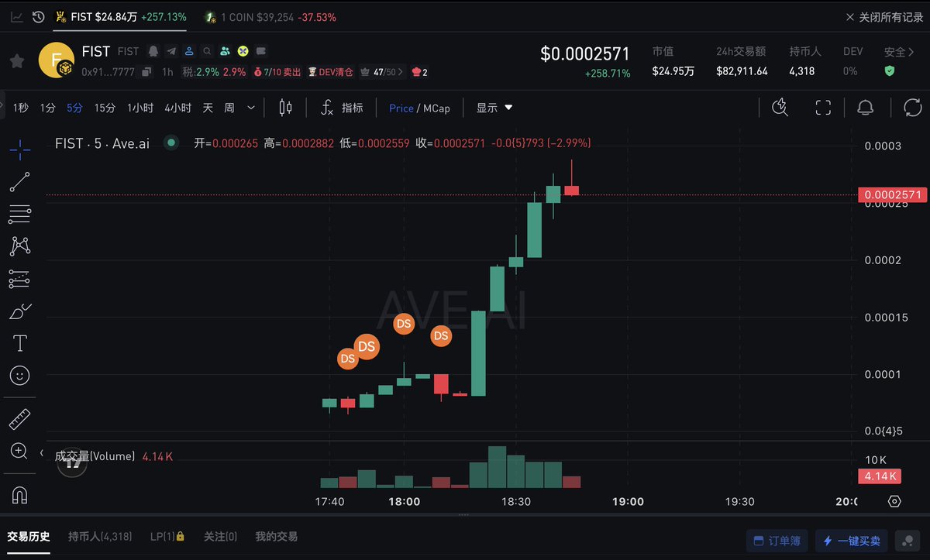Open the 订单簿 order book
Screen dimensions: 930x560
(777, 541)
